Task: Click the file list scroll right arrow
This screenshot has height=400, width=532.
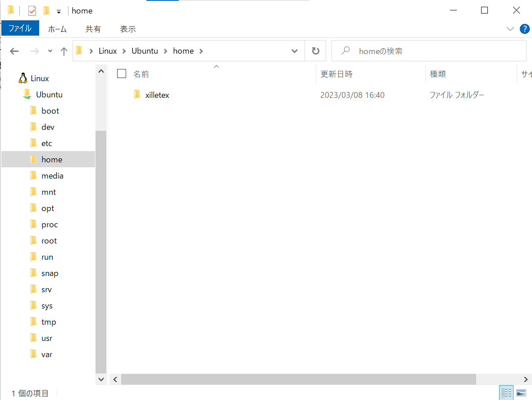Action: 526,379
